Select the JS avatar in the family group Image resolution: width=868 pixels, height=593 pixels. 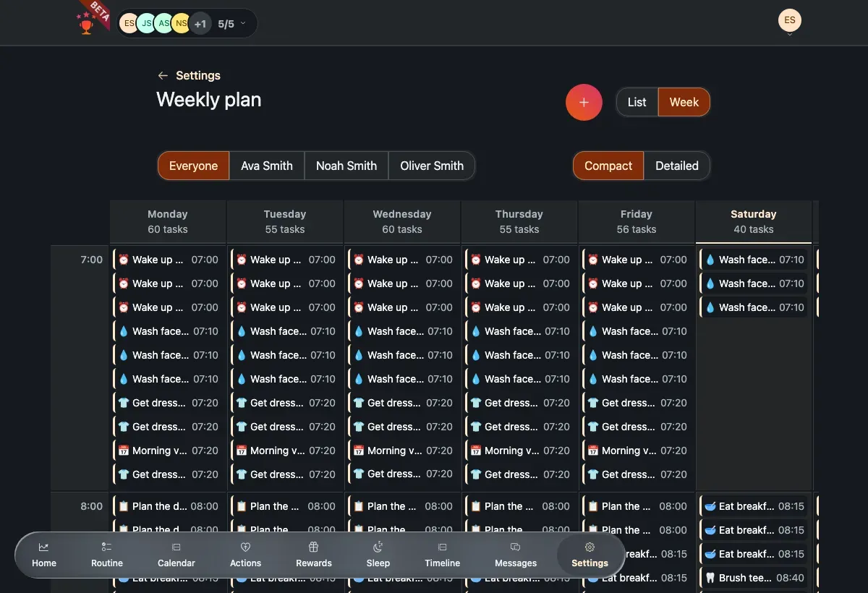[146, 24]
